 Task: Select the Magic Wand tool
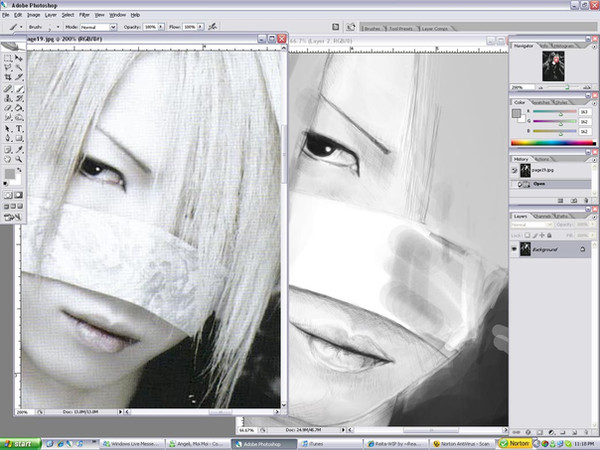click(x=19, y=68)
